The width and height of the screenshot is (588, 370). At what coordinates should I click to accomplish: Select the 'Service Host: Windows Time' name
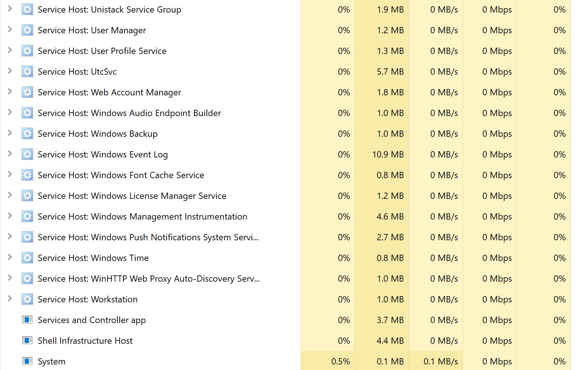tap(93, 258)
